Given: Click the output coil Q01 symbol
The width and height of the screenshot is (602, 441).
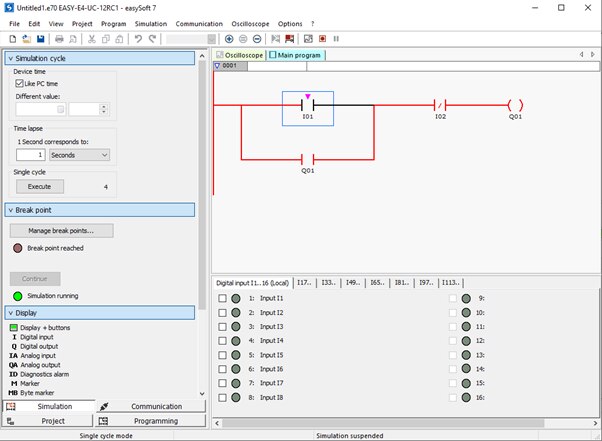Looking at the screenshot, I should point(515,105).
